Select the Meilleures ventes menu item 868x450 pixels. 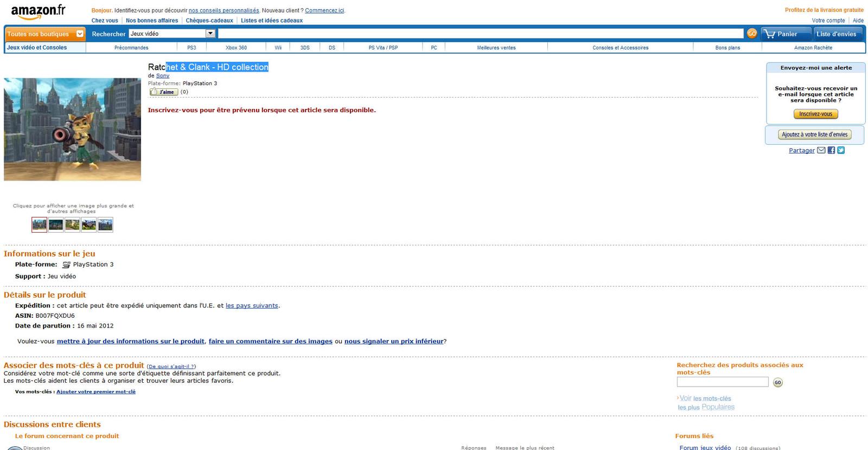tap(496, 48)
